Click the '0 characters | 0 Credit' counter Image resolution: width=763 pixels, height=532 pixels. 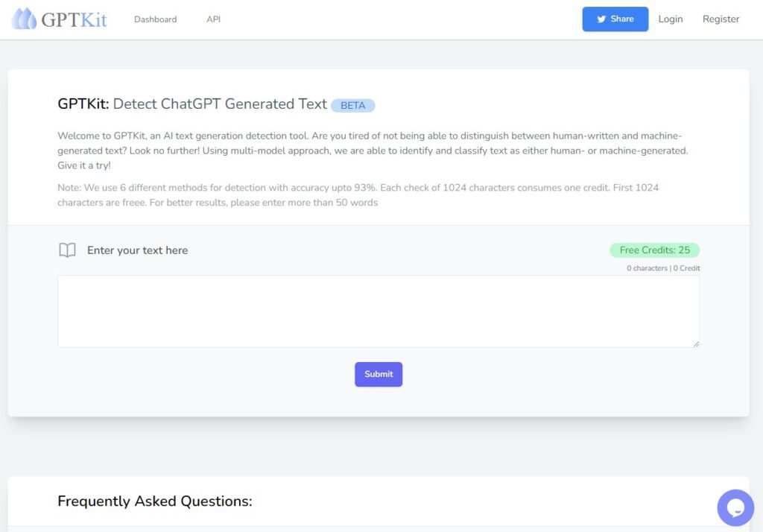662,267
